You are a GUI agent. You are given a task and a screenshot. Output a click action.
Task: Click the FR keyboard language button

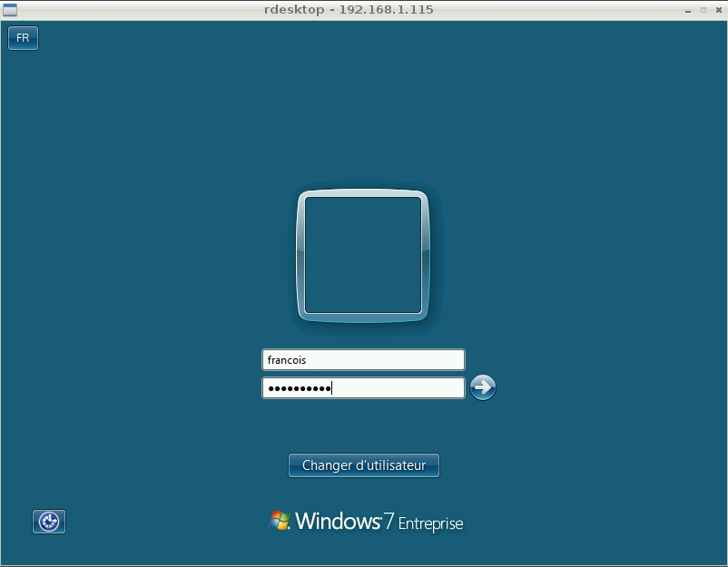point(23,37)
